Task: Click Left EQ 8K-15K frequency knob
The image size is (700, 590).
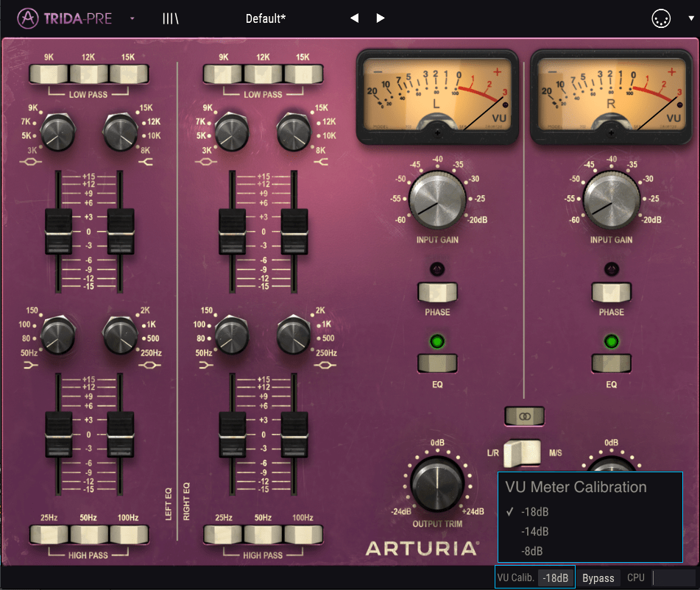Action: [x=120, y=132]
